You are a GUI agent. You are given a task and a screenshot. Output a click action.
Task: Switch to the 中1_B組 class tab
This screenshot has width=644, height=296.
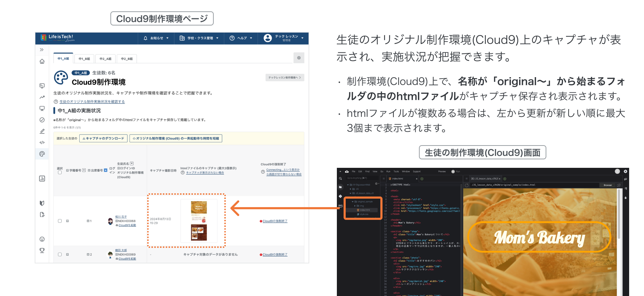[x=84, y=59]
